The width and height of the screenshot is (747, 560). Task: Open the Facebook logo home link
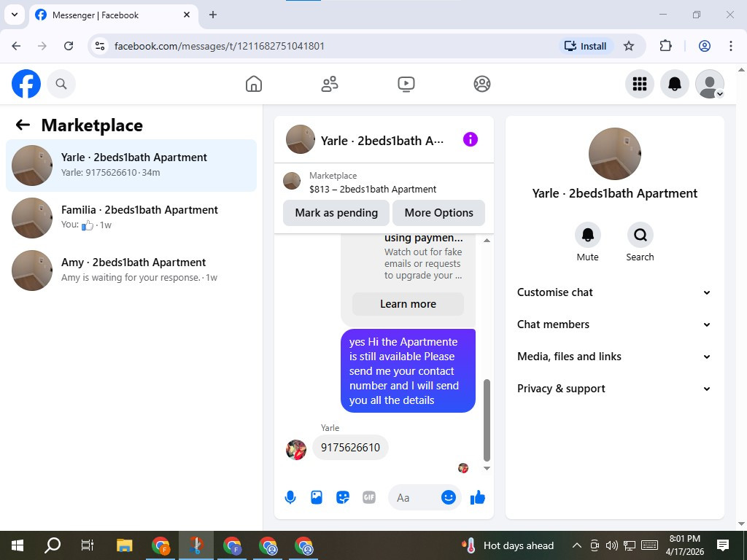26,84
